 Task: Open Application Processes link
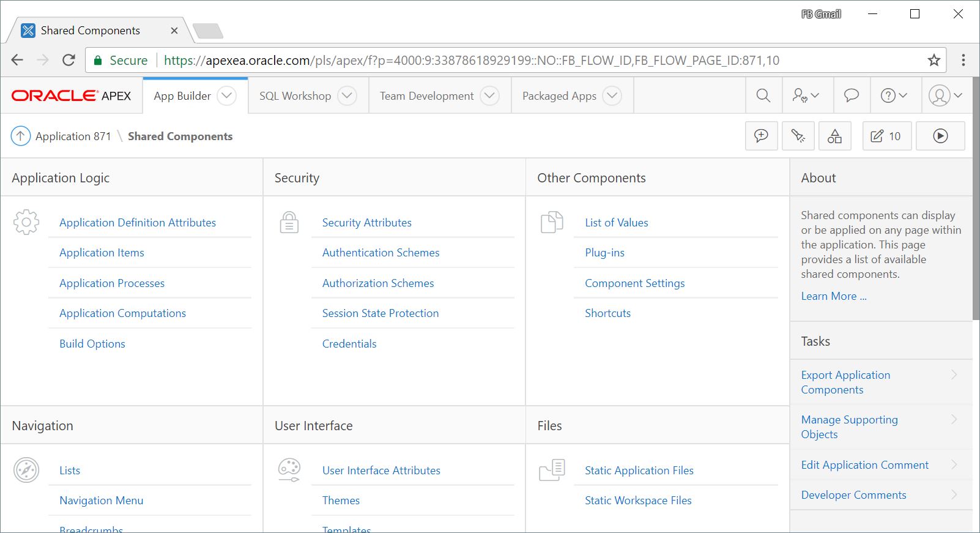(112, 283)
